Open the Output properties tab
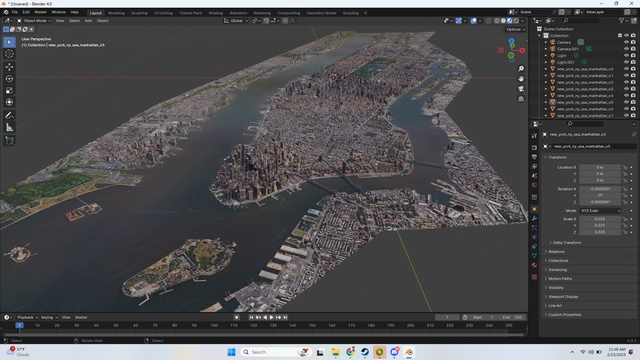The width and height of the screenshot is (640, 360). pos(534,157)
